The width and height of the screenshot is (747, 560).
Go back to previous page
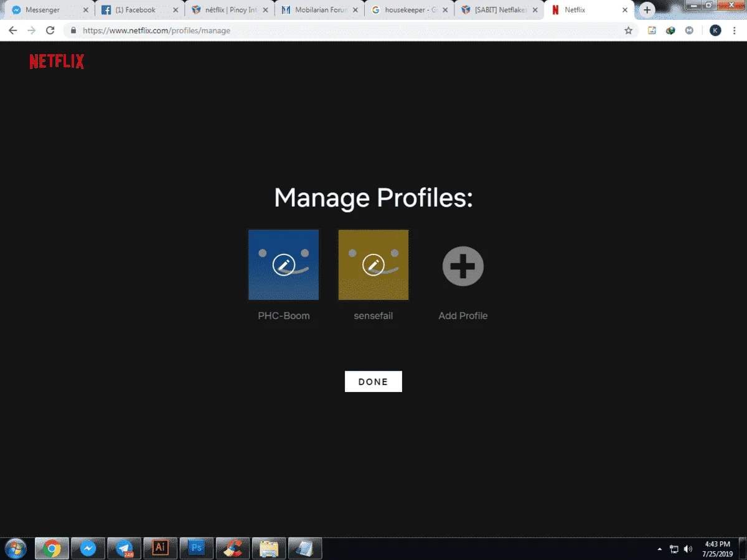pyautogui.click(x=12, y=30)
